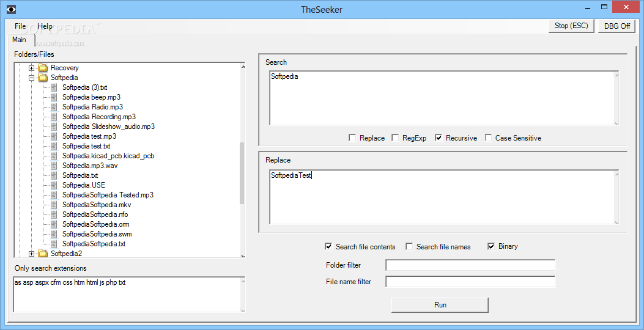Viewport: 644px width, 330px height.
Task: Click into the Folder filter field
Action: point(470,265)
